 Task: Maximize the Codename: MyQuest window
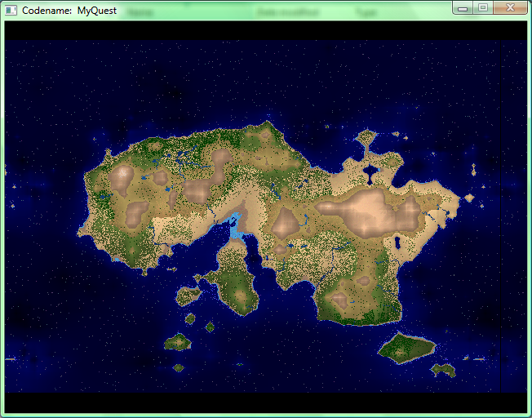(x=483, y=8)
